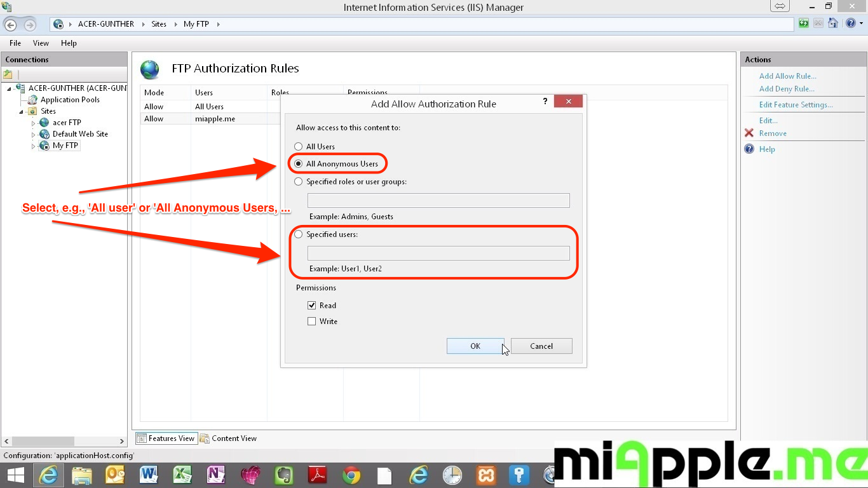Open the File menu
The width and height of the screenshot is (868, 488).
point(15,43)
